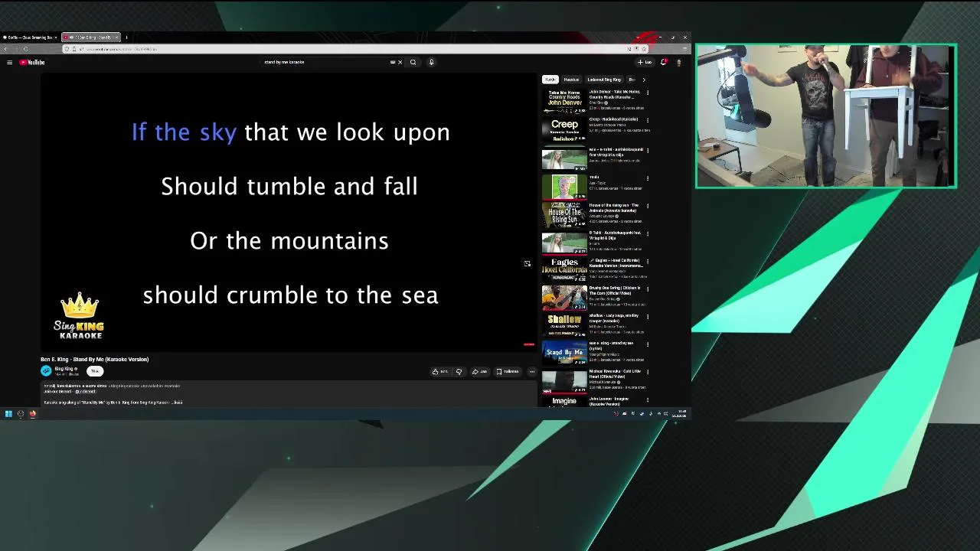Open the Creep Radiohead karaoke thumbnail
This screenshot has width=980, height=551.
click(x=564, y=129)
